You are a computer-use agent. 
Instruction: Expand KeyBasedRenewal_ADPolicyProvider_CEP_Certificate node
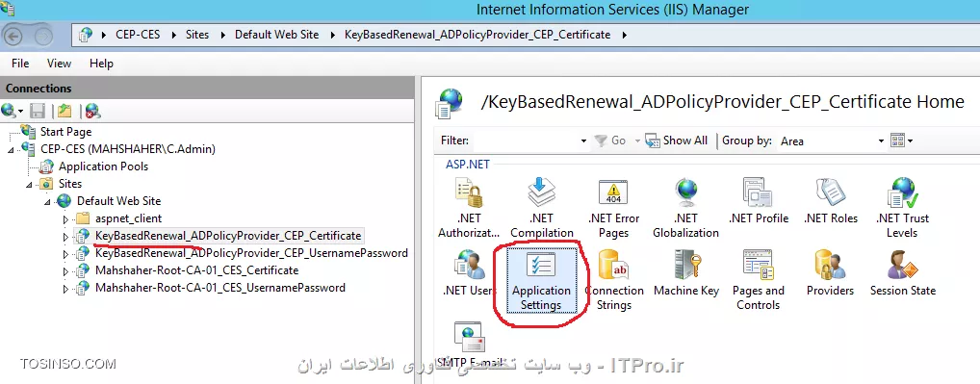(x=65, y=237)
